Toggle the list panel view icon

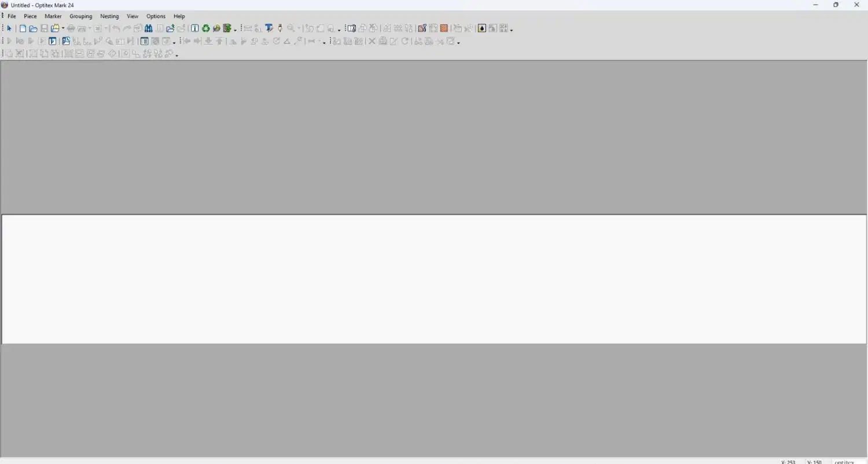144,41
